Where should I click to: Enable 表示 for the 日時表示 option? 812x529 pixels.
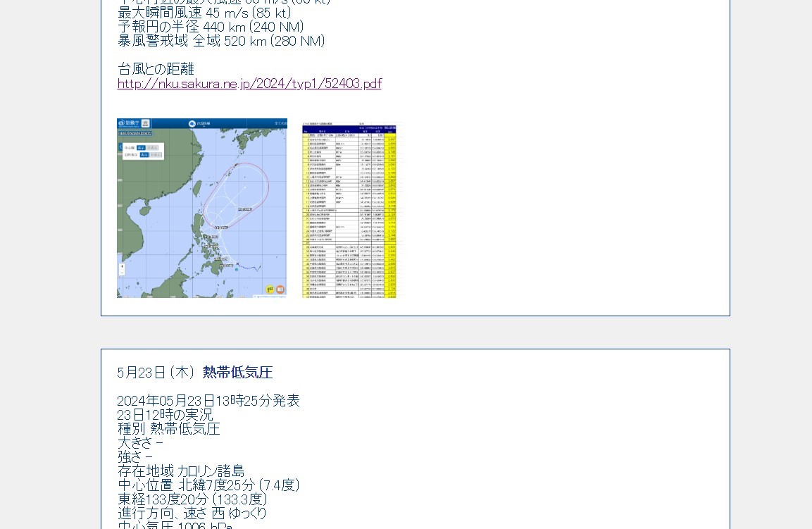[144, 154]
